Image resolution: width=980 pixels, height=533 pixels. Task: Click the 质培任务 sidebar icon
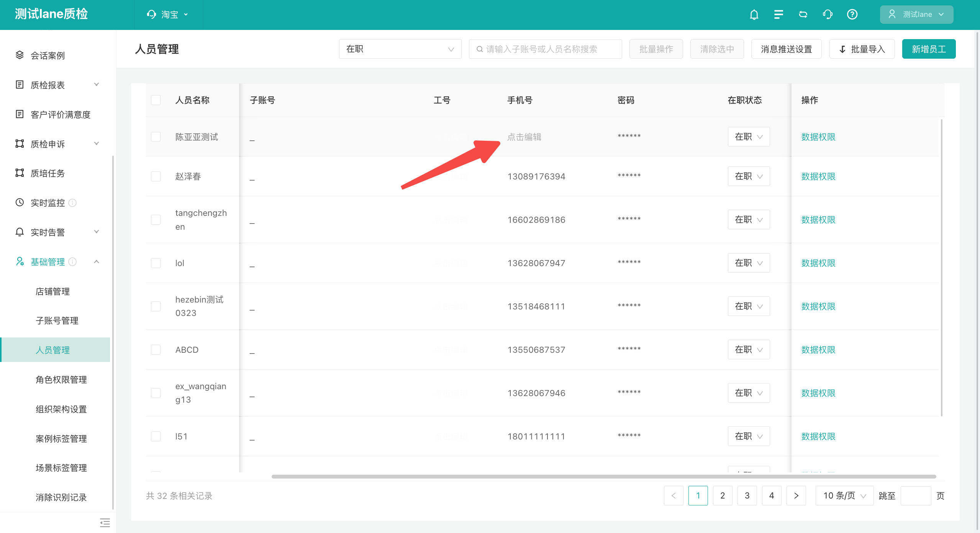coord(20,173)
